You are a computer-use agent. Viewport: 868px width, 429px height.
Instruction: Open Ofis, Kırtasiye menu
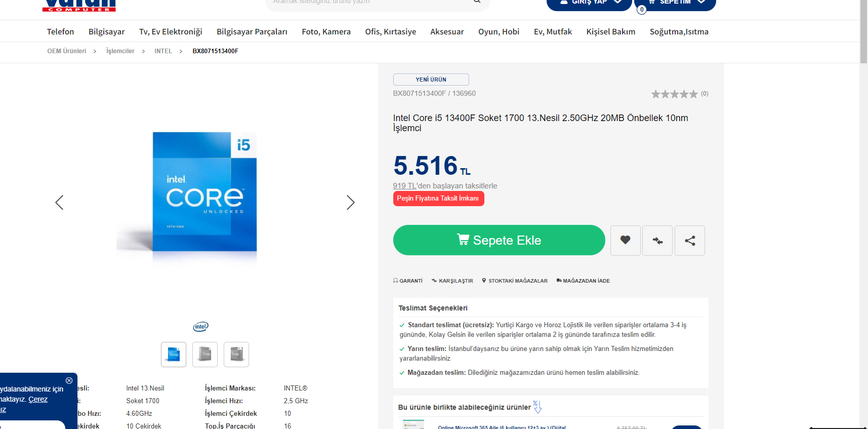click(x=391, y=31)
